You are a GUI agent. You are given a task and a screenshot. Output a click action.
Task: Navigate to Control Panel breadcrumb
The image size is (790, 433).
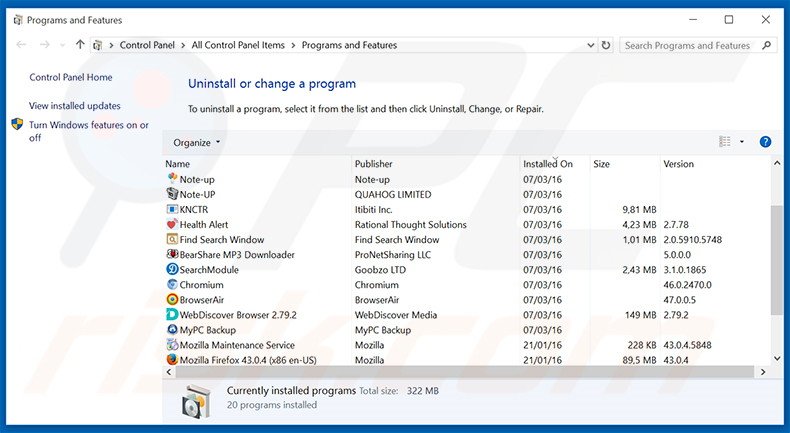point(147,45)
